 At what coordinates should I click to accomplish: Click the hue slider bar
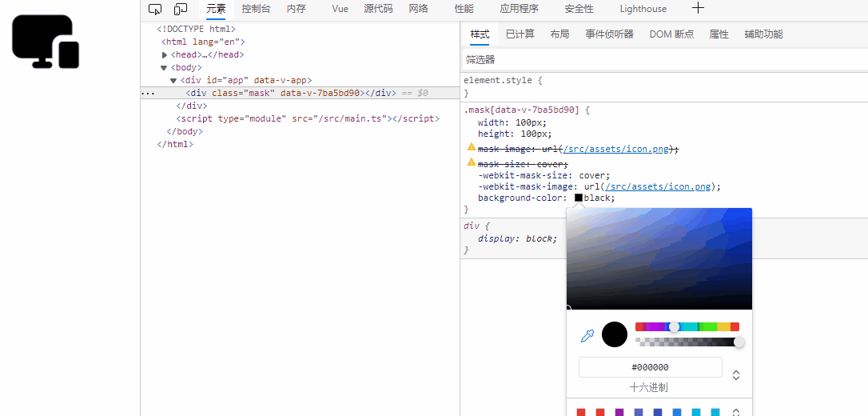click(687, 327)
